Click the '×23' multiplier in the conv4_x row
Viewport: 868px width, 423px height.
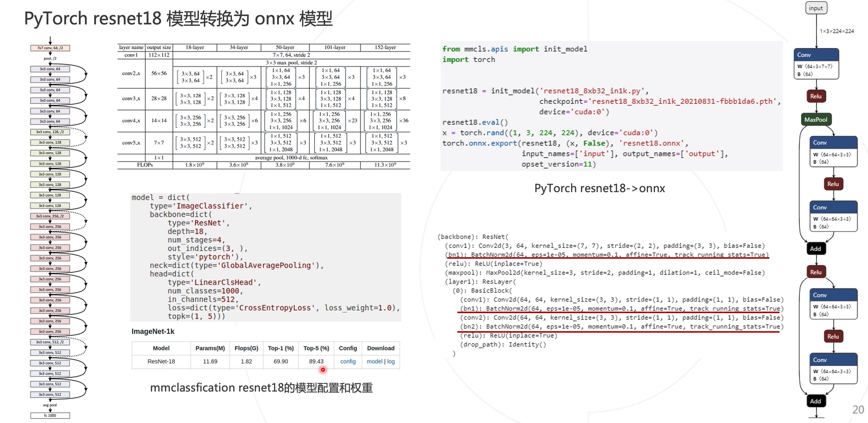pos(352,121)
